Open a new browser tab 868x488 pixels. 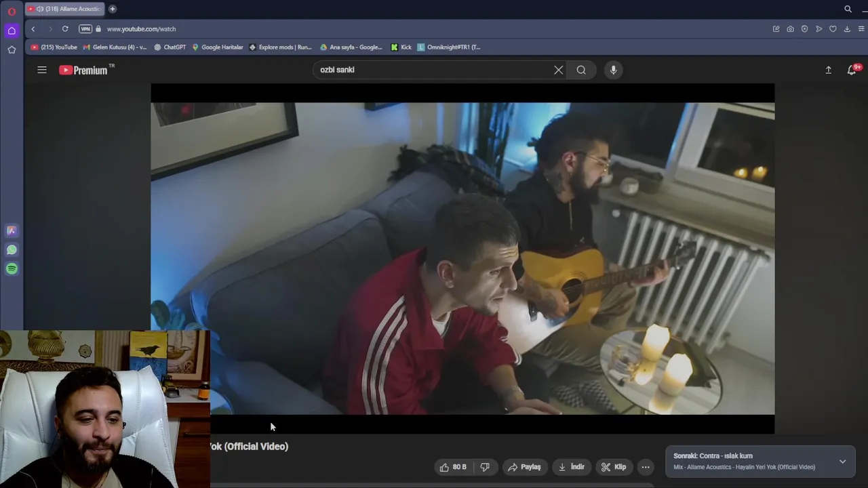pyautogui.click(x=113, y=9)
